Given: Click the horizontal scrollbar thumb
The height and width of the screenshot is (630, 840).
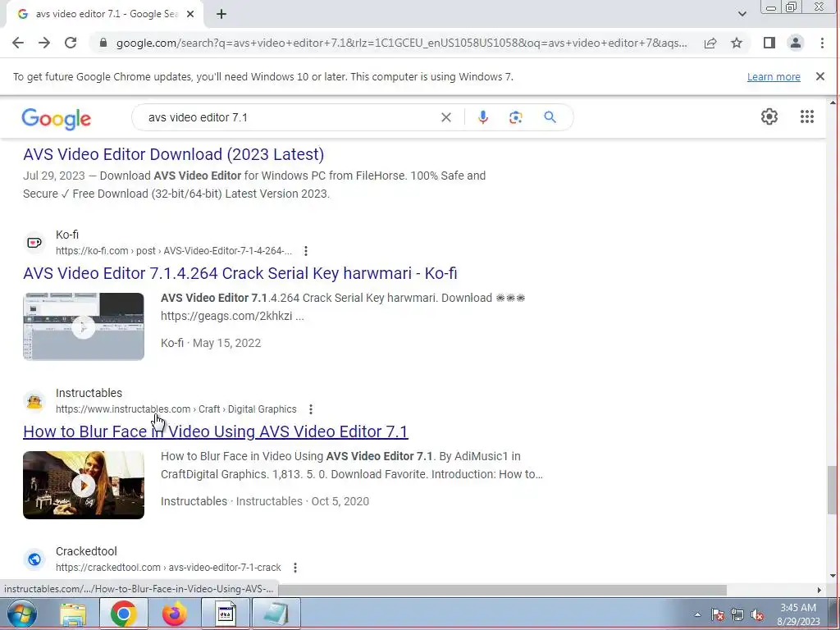Looking at the screenshot, I should pyautogui.click(x=503, y=590).
